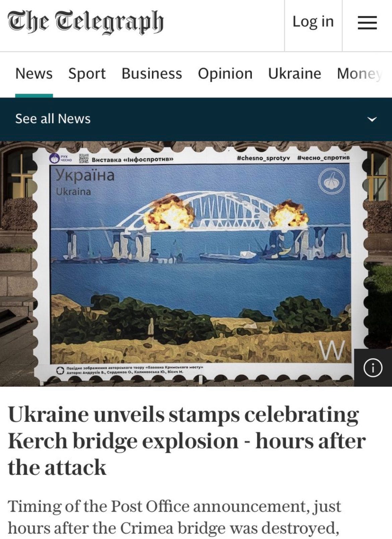Open the Kerch bridge stamps headline

click(x=187, y=441)
